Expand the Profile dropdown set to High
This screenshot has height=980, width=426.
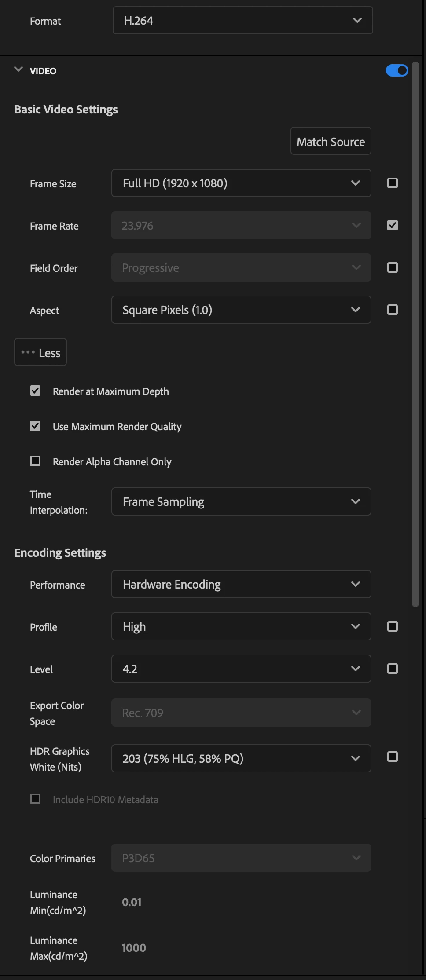pyautogui.click(x=241, y=626)
